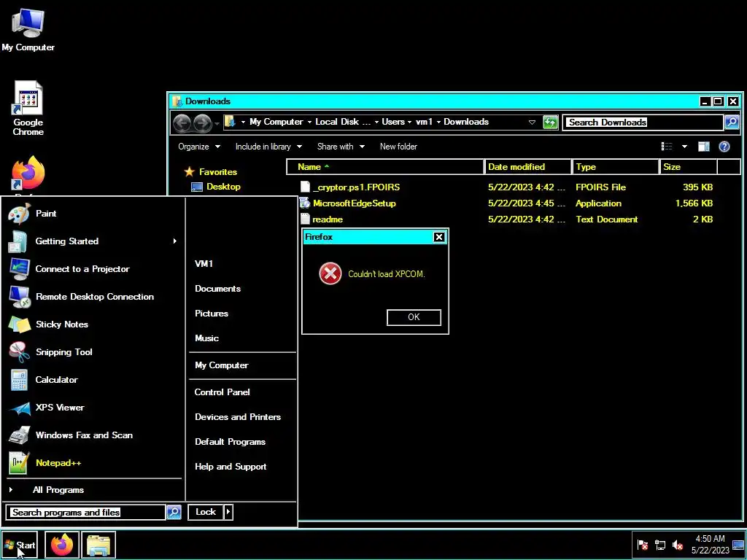Screen dimensions: 747x560
Task: Click Forward button in Downloads window
Action: click(x=203, y=122)
